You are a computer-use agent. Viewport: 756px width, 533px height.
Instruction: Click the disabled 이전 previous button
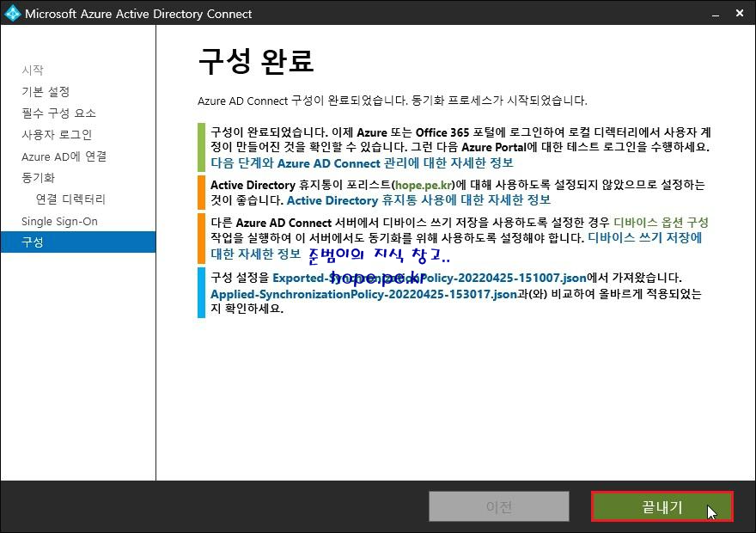click(499, 506)
